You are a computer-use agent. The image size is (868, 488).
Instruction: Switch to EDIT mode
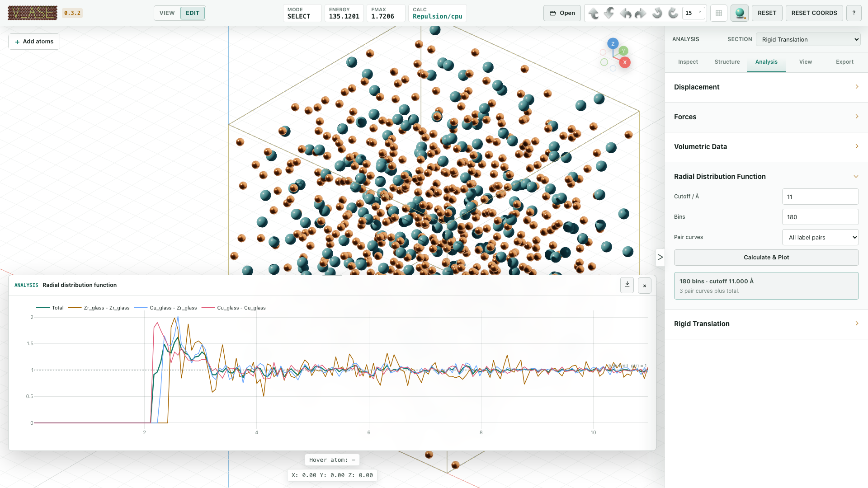point(193,13)
